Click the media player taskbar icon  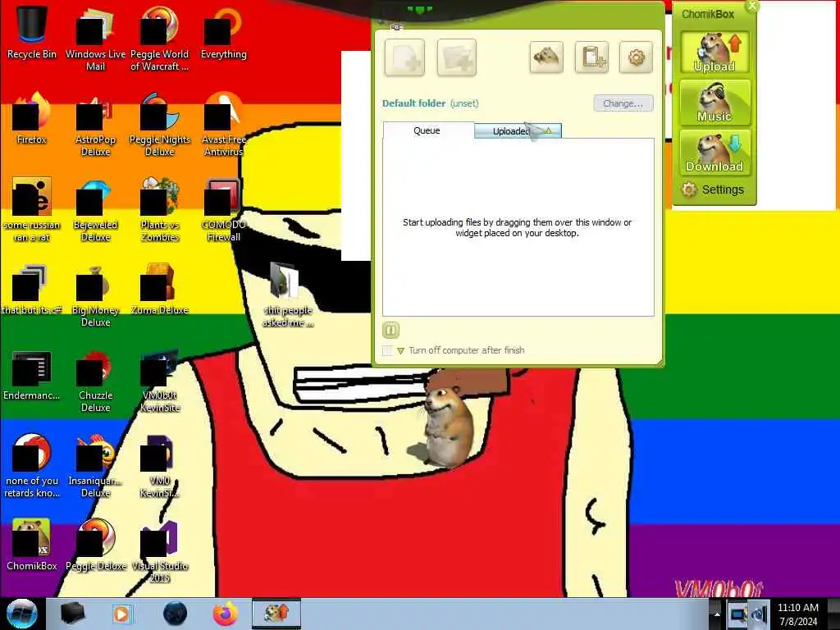[121, 614]
